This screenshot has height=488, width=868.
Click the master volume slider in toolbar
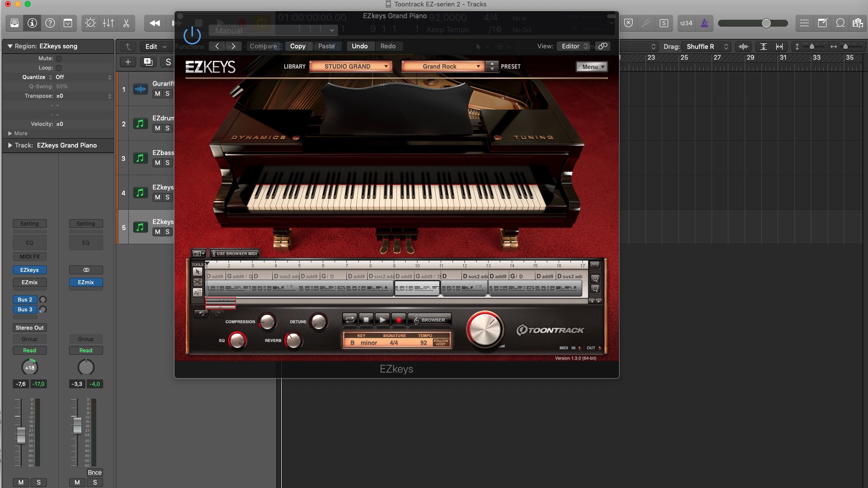753,23
